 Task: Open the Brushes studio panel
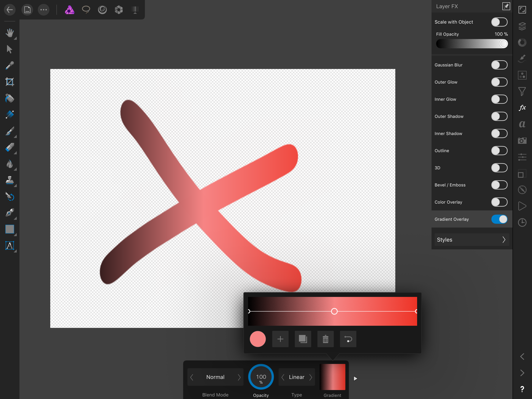522,59
